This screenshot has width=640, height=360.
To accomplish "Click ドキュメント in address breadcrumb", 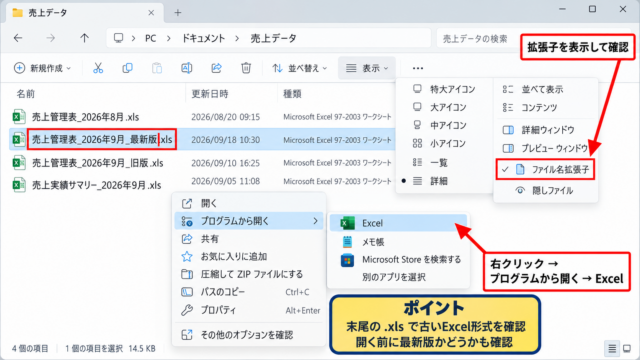I will [203, 38].
